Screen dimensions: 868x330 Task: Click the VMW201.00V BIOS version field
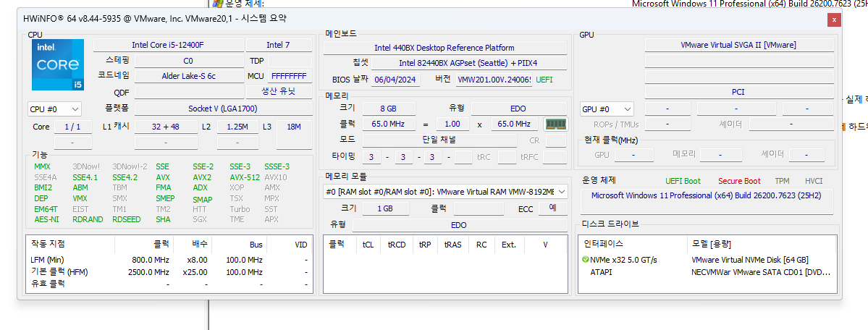point(494,80)
